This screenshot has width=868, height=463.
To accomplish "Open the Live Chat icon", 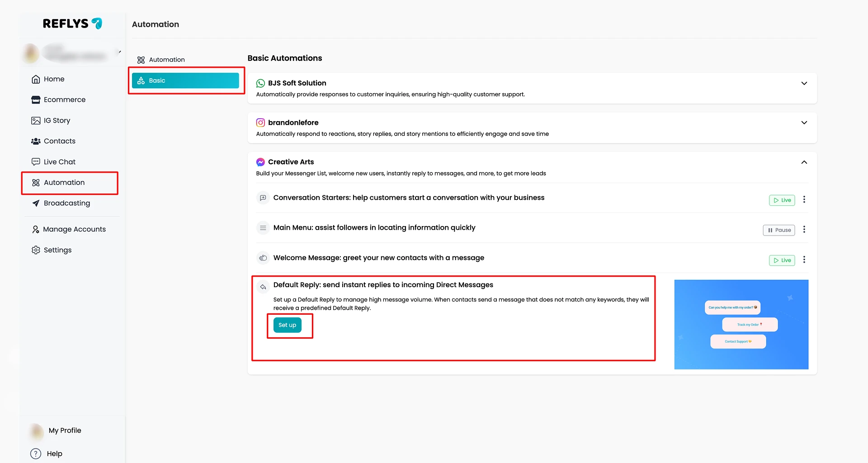I will 36,162.
